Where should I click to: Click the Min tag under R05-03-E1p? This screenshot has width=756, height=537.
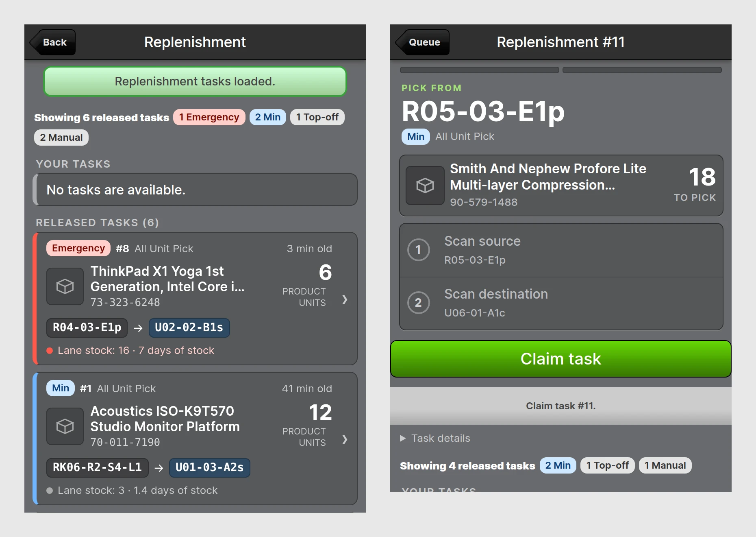point(416,137)
